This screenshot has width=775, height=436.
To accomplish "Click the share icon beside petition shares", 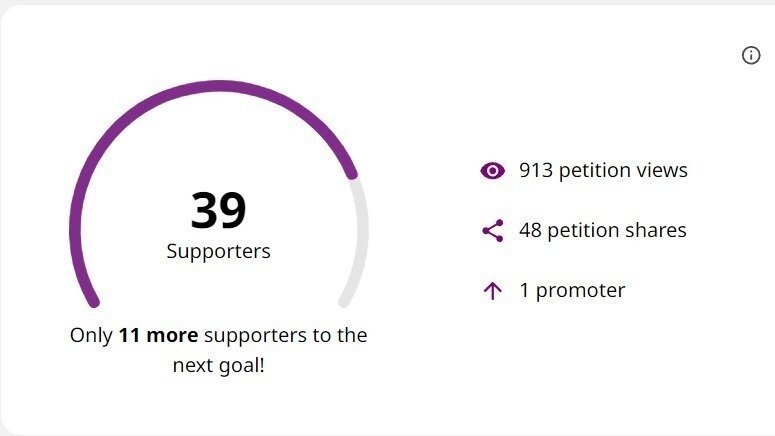I will point(492,231).
